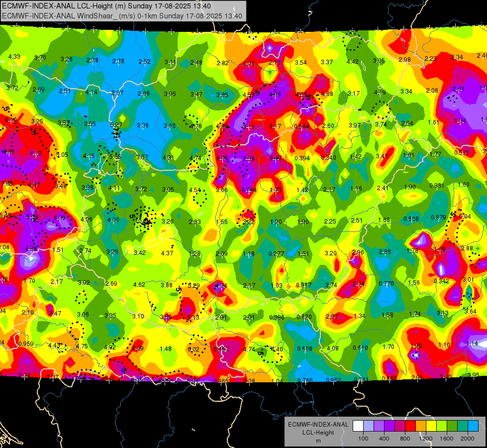487x448 pixels.
Task: Click the legend tick label 800
Action: pos(405,439)
